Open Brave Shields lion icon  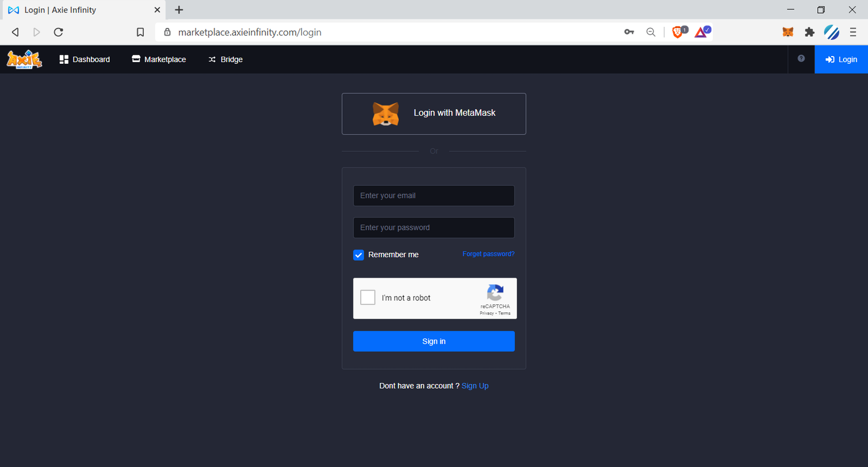679,32
